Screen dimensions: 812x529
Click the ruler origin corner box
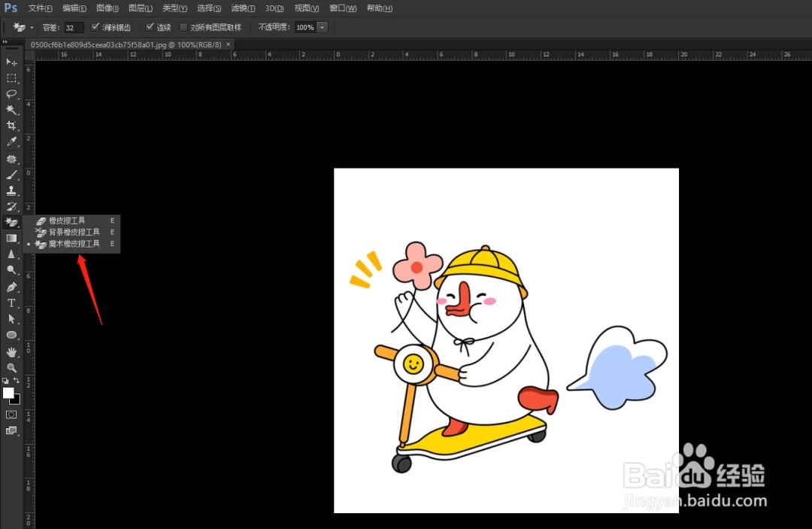(x=29, y=56)
